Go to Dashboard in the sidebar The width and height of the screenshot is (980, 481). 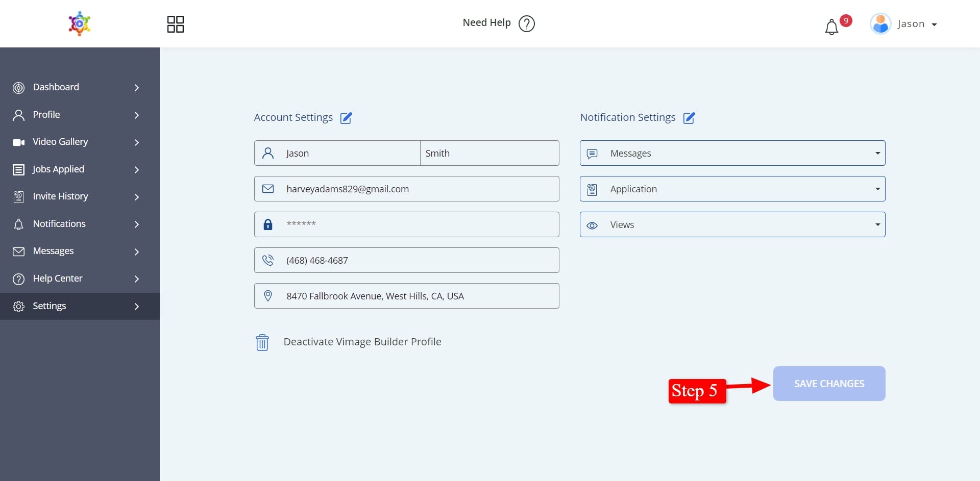point(56,87)
